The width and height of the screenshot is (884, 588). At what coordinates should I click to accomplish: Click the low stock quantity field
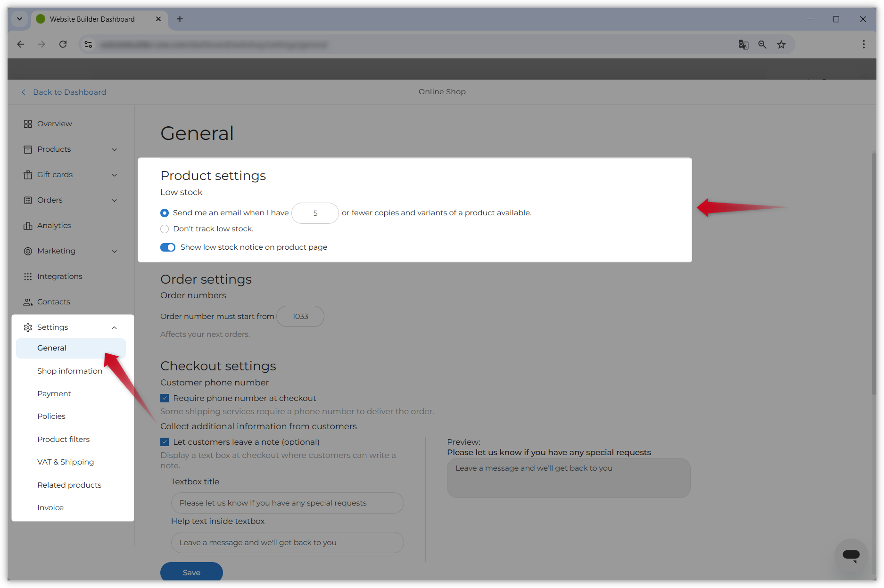coord(315,213)
